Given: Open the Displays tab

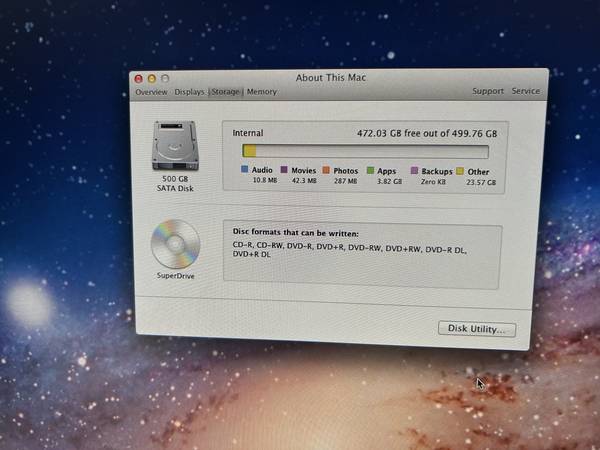Looking at the screenshot, I should tap(189, 92).
